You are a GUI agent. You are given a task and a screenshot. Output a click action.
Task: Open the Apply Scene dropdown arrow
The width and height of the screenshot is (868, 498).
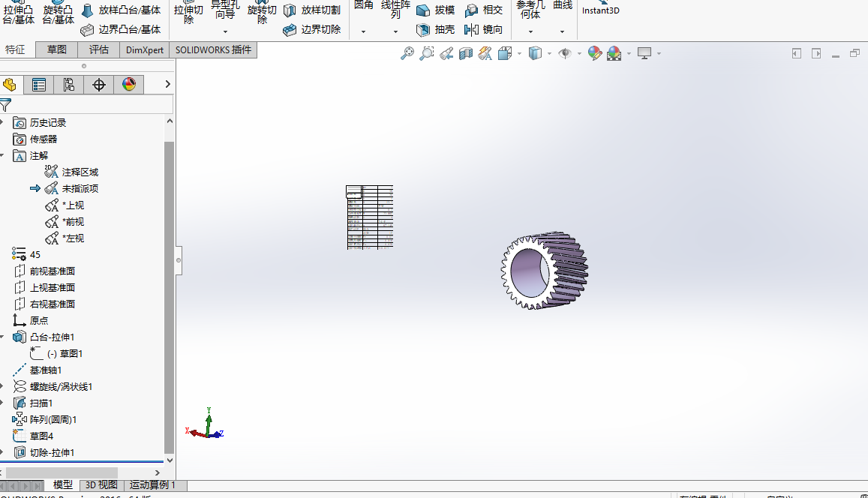click(x=629, y=54)
